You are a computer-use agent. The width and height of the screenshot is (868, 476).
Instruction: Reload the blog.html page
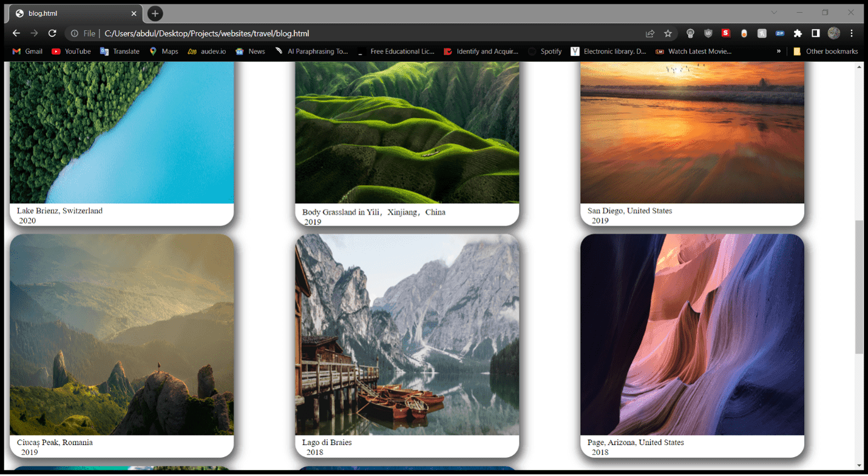(52, 33)
